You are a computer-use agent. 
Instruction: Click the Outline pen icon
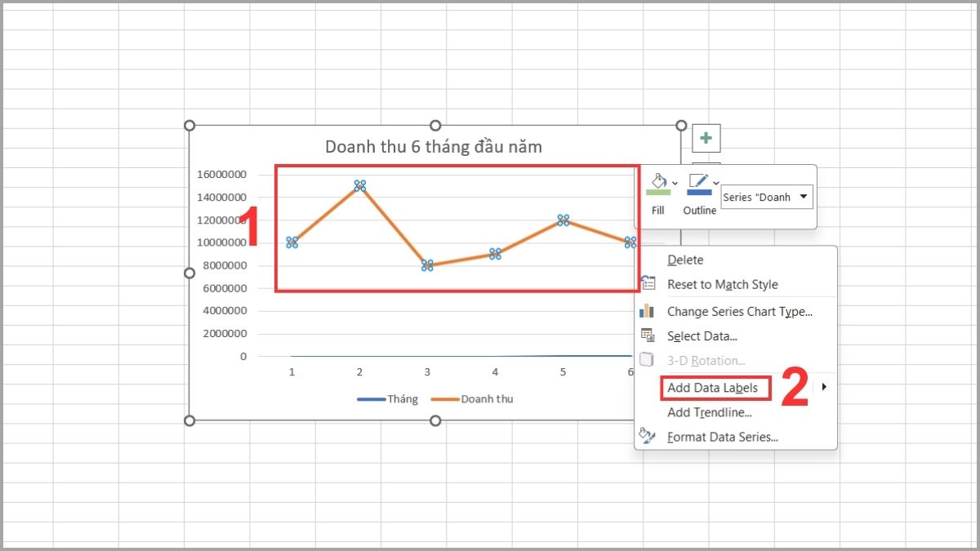(698, 180)
